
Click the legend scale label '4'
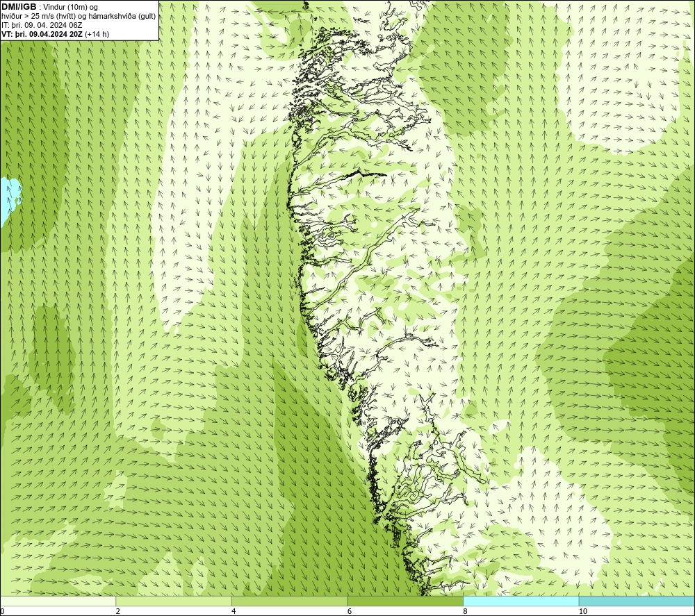click(234, 612)
